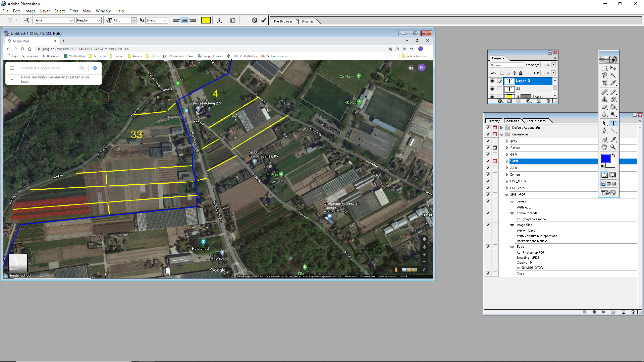
Task: Select the Blur tool
Action: (604, 114)
